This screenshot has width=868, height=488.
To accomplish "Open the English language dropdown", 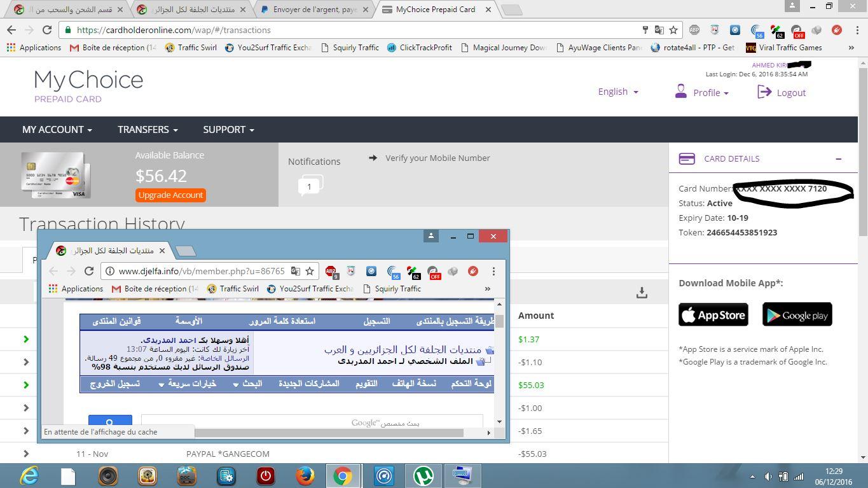I will [617, 92].
